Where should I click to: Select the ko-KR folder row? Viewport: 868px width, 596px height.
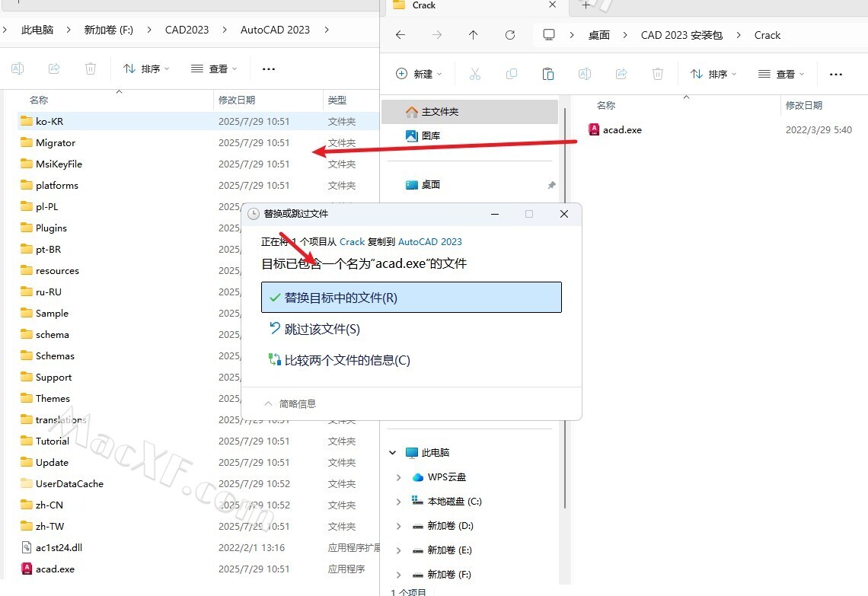[198, 121]
